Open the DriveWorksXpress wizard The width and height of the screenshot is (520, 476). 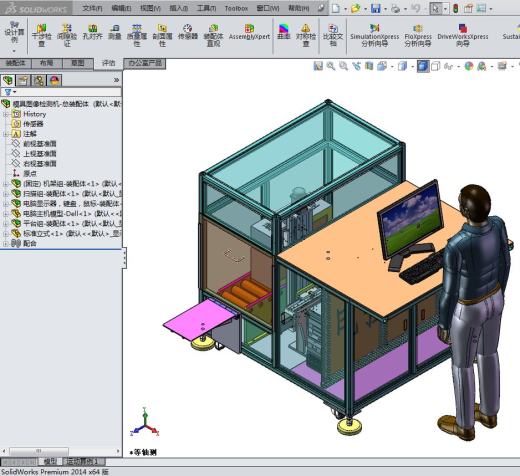[x=463, y=35]
